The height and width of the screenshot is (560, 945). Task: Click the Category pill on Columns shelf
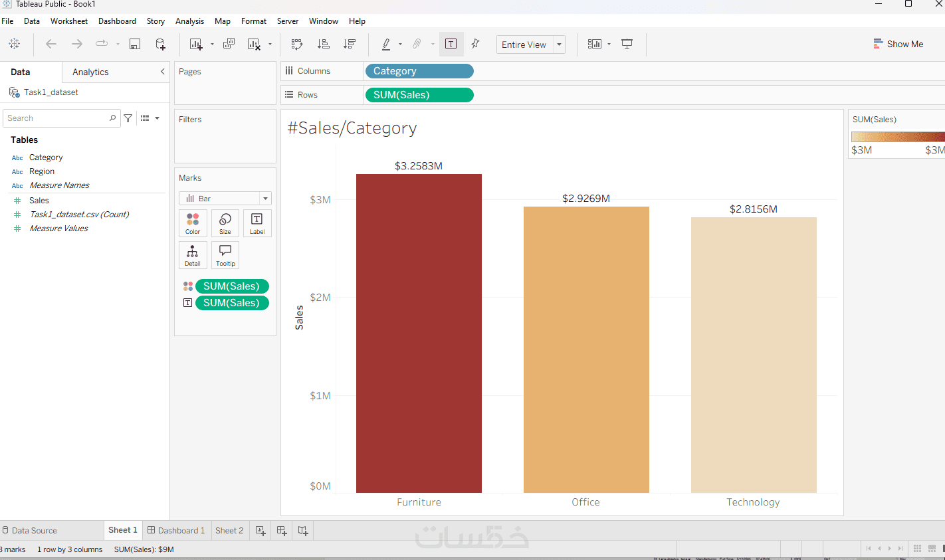tap(419, 71)
